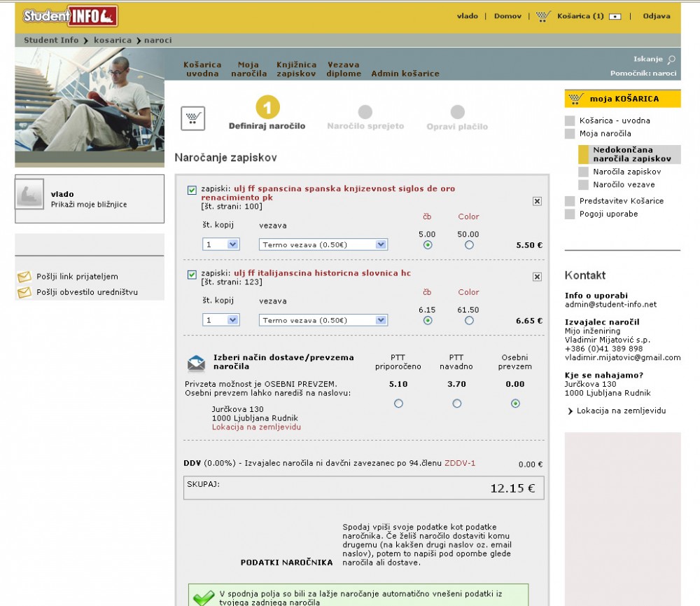Choose PTT priporočeno delivery option
Image resolution: width=700 pixels, height=606 pixels.
(x=398, y=404)
